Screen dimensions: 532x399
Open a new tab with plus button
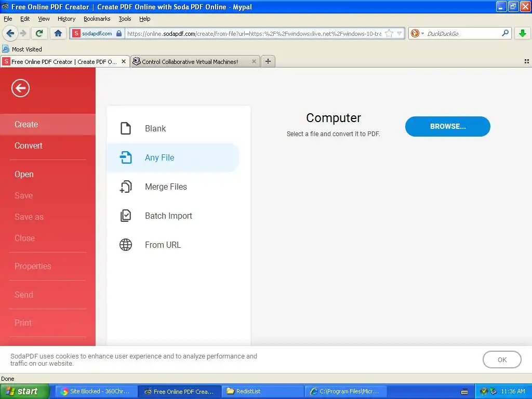tap(268, 61)
